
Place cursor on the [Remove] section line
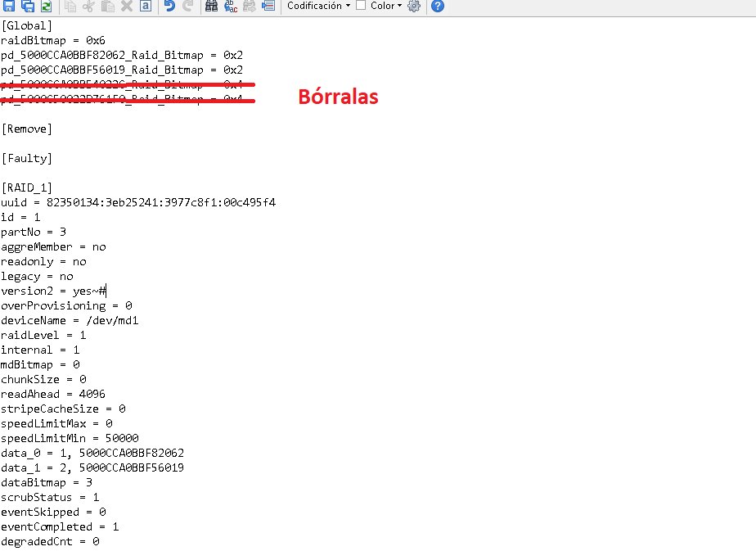[x=27, y=129]
